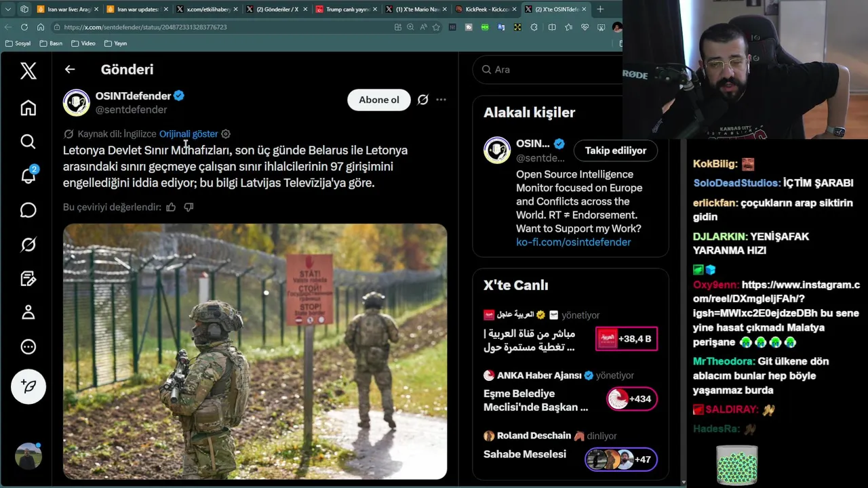Screen dimensions: 868x488
Task: Open Explore search icon in sidebar
Action: point(28,141)
